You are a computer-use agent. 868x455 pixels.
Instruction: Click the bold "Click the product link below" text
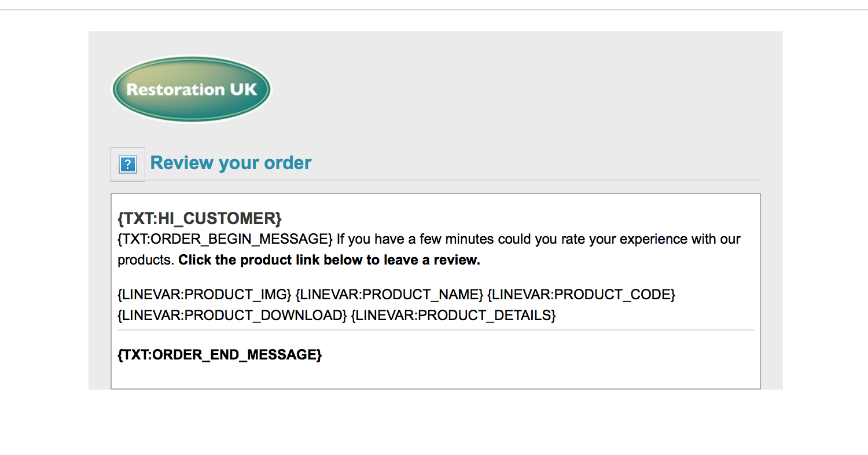(329, 260)
